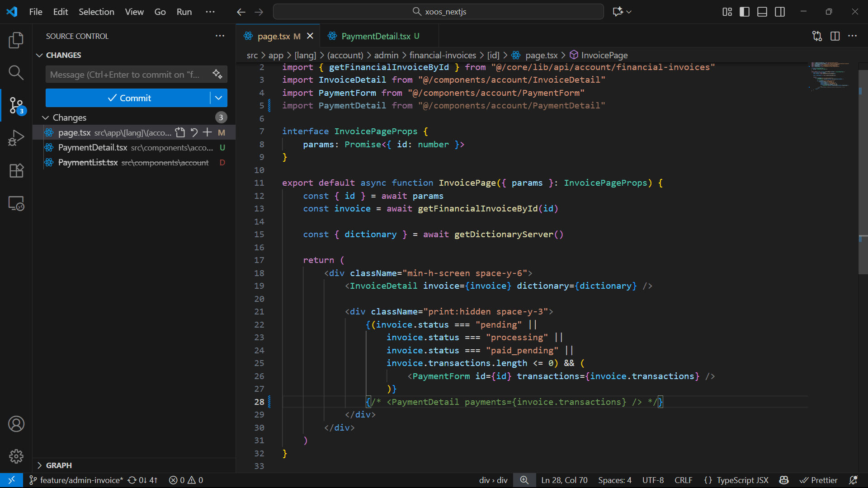Stage changes for page.tsx with plus icon
This screenshot has width=868, height=488.
coord(208,132)
